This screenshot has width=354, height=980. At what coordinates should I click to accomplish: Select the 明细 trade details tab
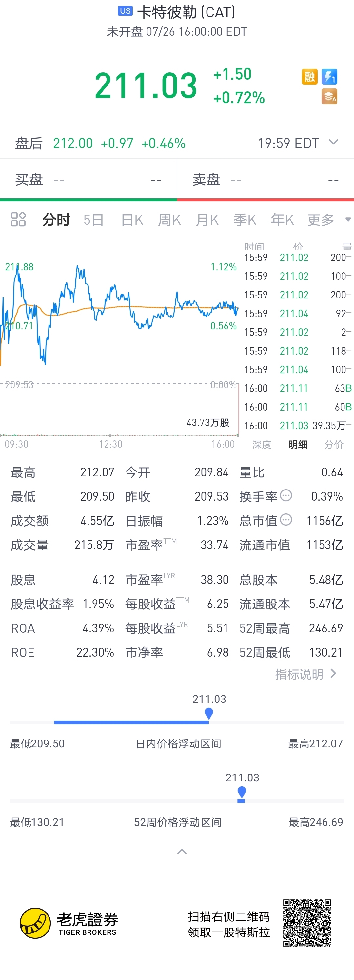pyautogui.click(x=298, y=444)
